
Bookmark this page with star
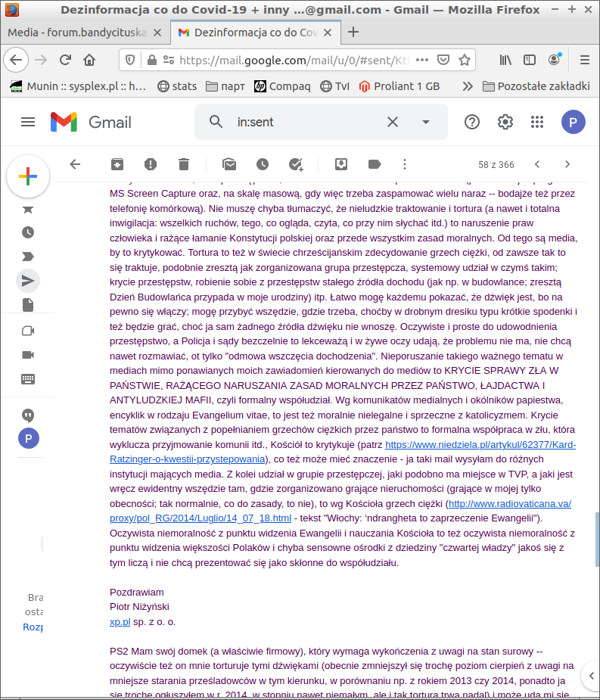pos(465,59)
